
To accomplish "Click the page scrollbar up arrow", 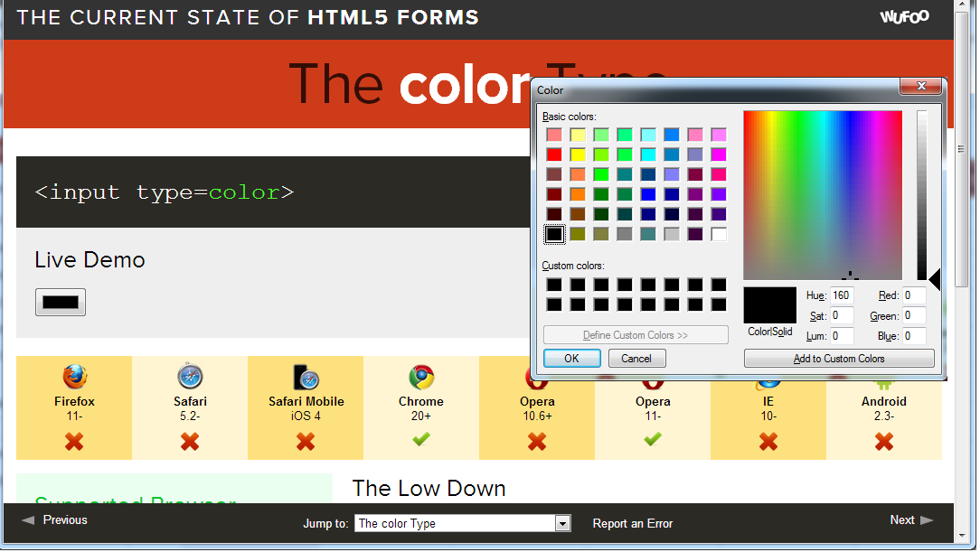I will [x=962, y=5].
